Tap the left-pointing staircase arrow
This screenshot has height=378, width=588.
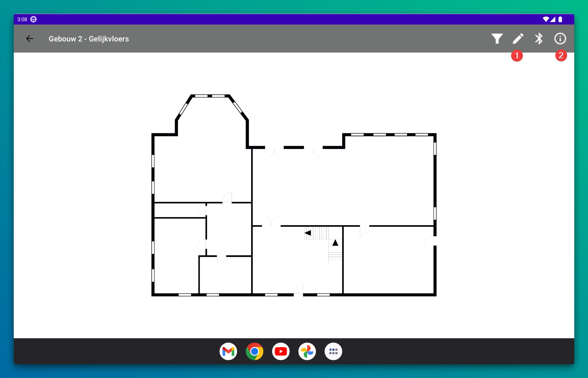[x=308, y=233]
